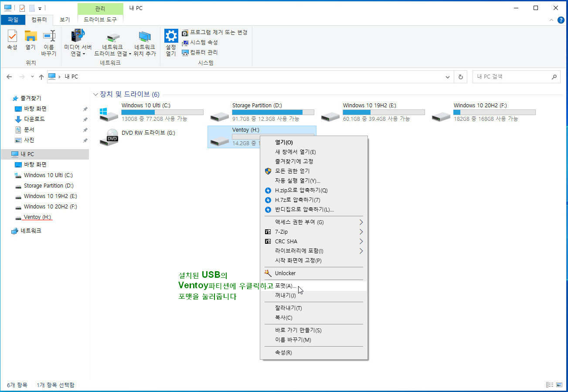
Task: Click Uninstall or change program (프로그램 제거 또는 변경)
Action: [x=214, y=32]
